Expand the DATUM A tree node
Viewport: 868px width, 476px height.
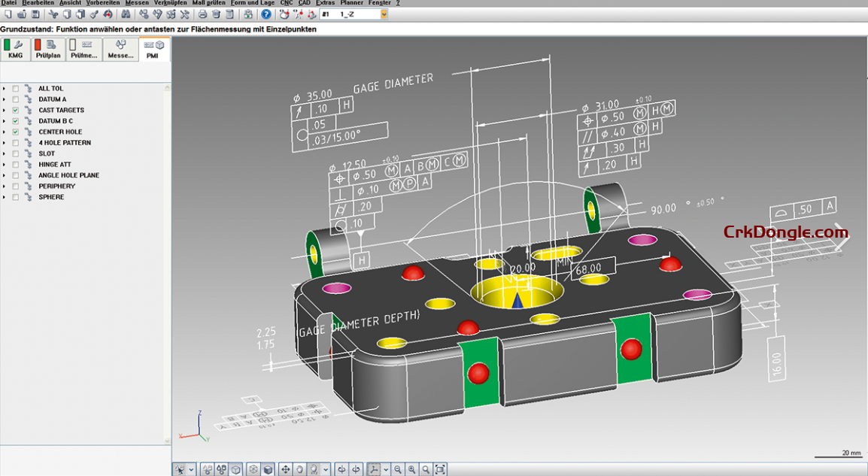point(4,99)
